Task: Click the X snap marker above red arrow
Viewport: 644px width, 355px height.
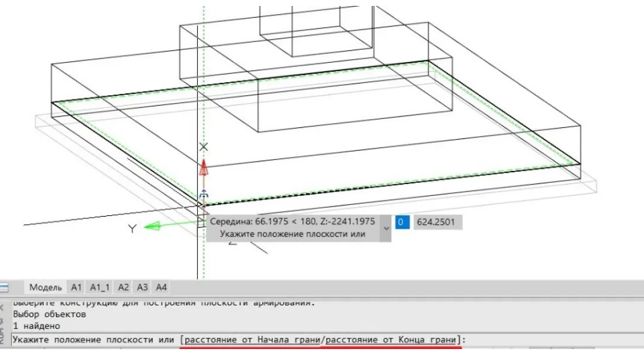Action: click(x=204, y=146)
